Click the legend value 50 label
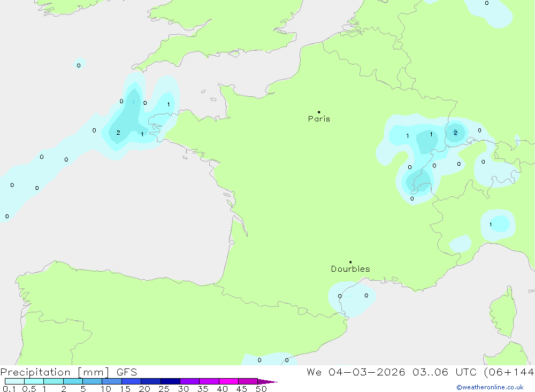 pyautogui.click(x=261, y=389)
